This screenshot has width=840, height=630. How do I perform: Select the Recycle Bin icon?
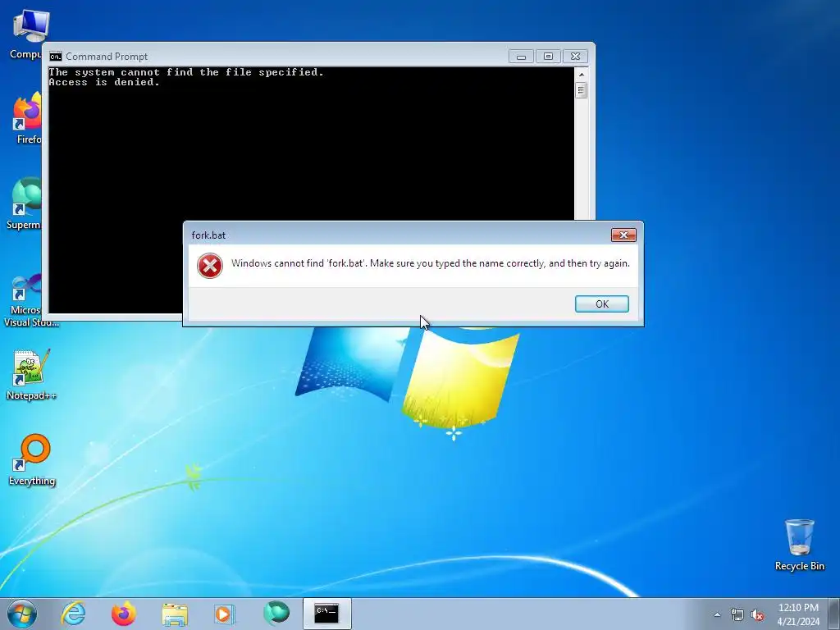pyautogui.click(x=799, y=545)
